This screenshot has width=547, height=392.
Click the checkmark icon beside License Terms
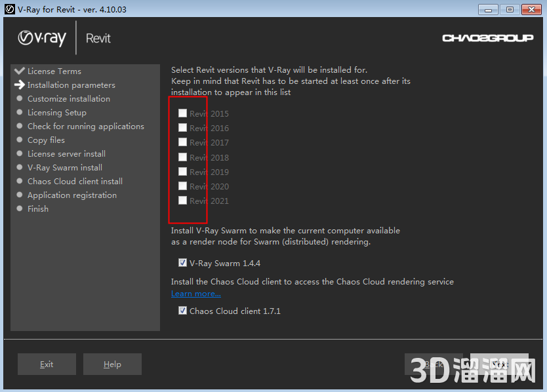19,71
